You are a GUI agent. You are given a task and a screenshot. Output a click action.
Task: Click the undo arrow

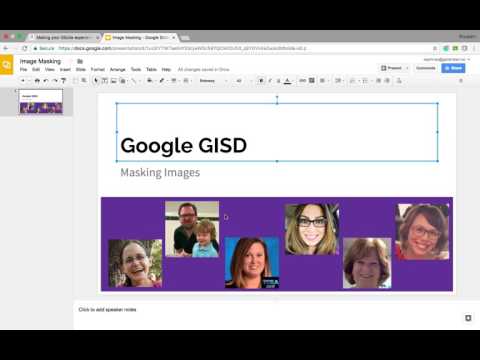tap(46, 81)
